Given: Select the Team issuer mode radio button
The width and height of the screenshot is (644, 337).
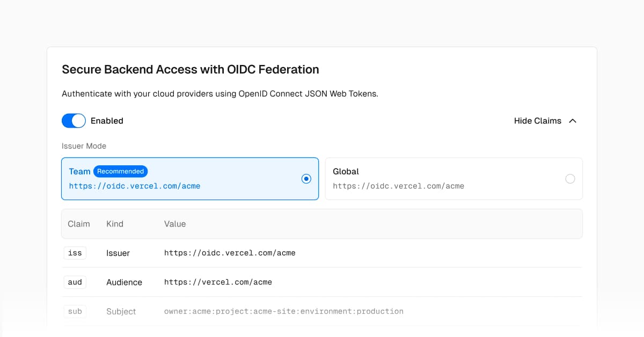Looking at the screenshot, I should click(x=306, y=179).
